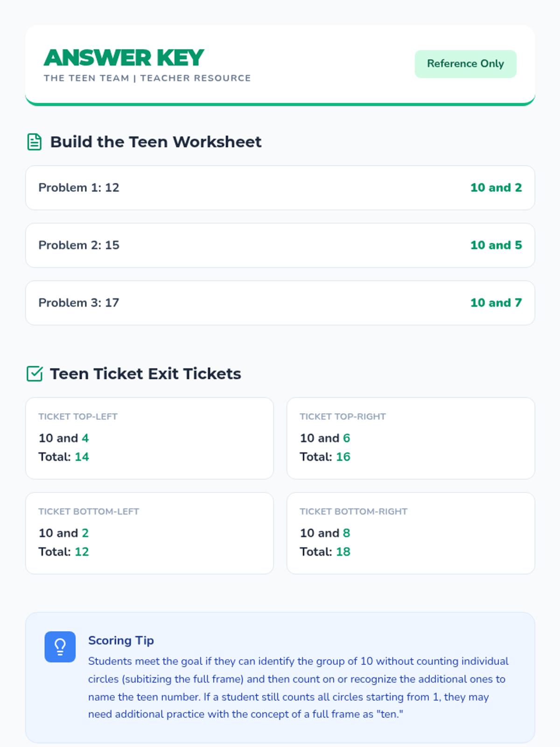The height and width of the screenshot is (747, 560).
Task: Click the "10 and 7" answer for Problem 3
Action: point(496,303)
